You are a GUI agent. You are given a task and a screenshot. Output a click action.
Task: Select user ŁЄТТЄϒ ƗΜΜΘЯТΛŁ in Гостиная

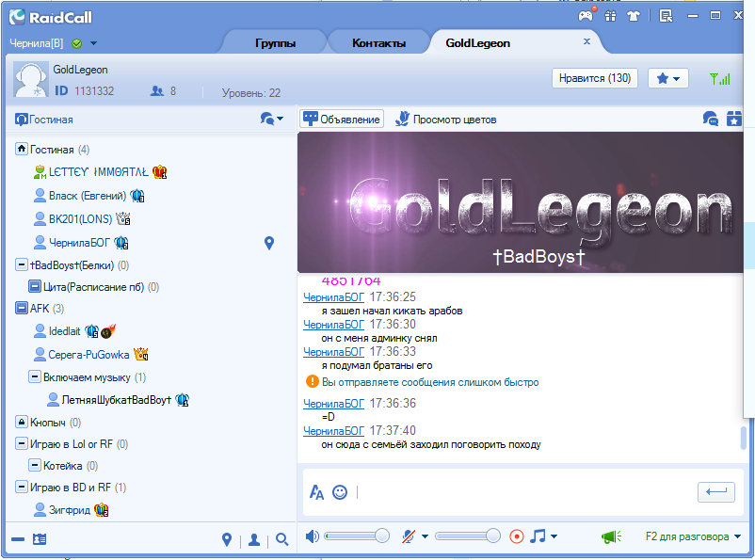pos(100,172)
